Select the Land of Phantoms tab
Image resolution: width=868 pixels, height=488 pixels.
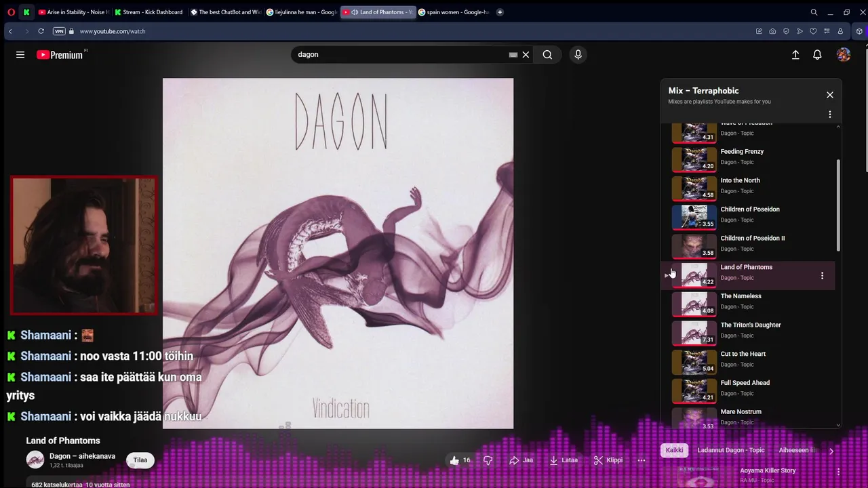coord(378,12)
